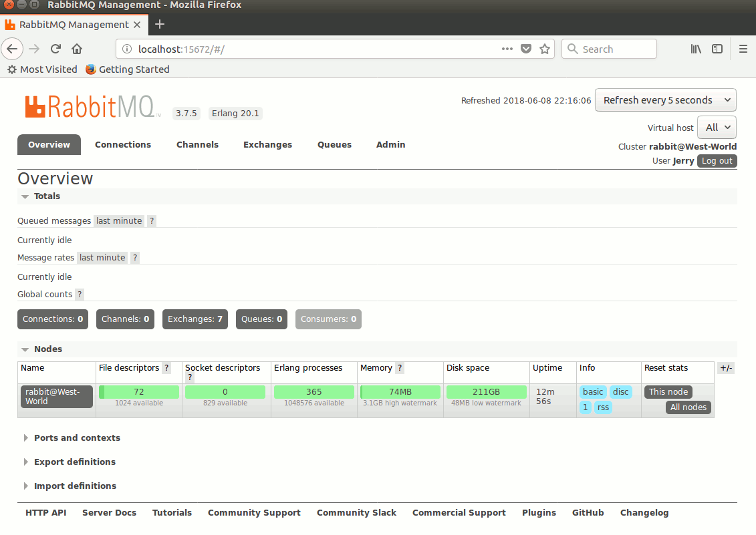Click the basic info tag

pyautogui.click(x=592, y=392)
